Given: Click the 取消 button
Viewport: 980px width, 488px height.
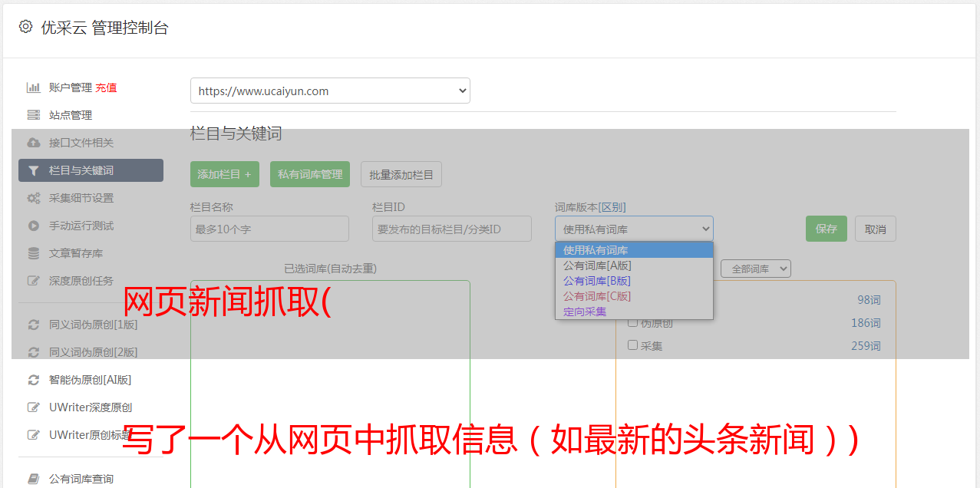Looking at the screenshot, I should click(x=876, y=229).
